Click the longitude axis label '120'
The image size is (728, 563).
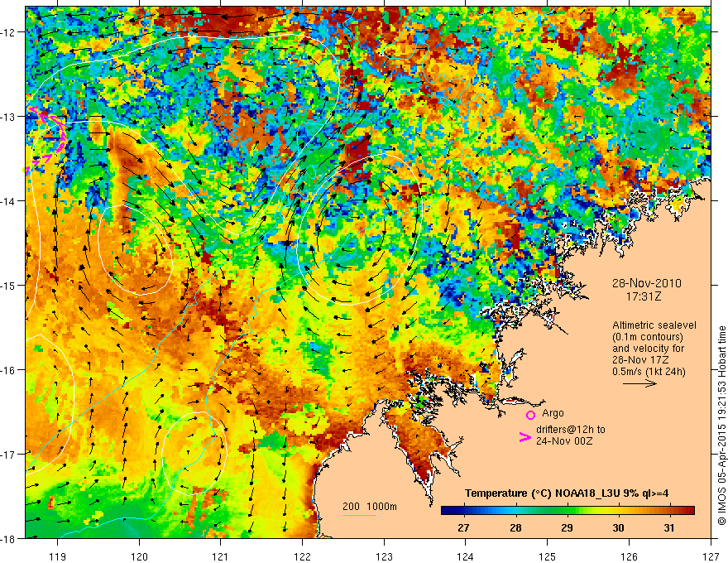click(x=139, y=556)
